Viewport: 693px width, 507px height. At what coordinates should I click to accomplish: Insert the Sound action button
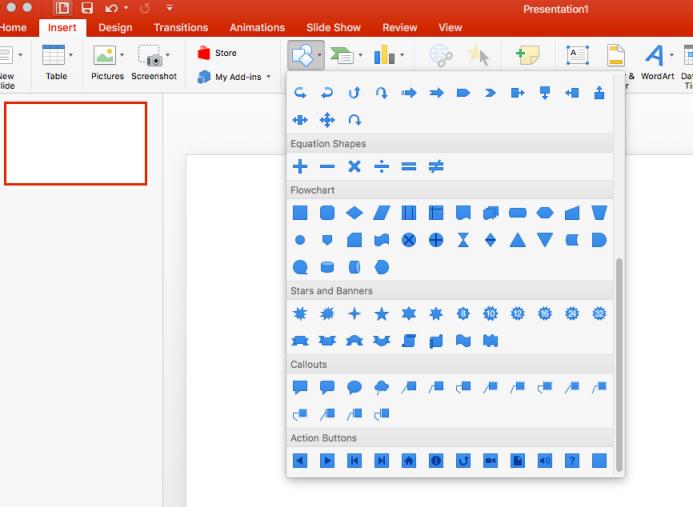tap(545, 461)
